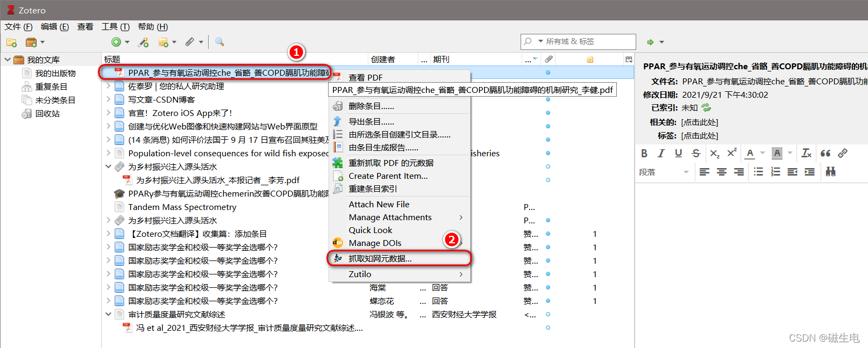Click the attachment paperclip column header
Screen dimensions: 868x348
[549, 59]
